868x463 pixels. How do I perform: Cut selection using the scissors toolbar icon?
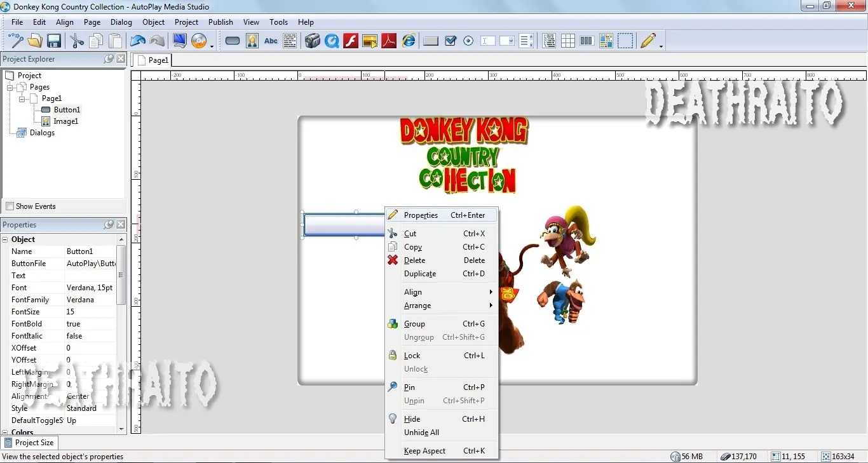point(77,41)
